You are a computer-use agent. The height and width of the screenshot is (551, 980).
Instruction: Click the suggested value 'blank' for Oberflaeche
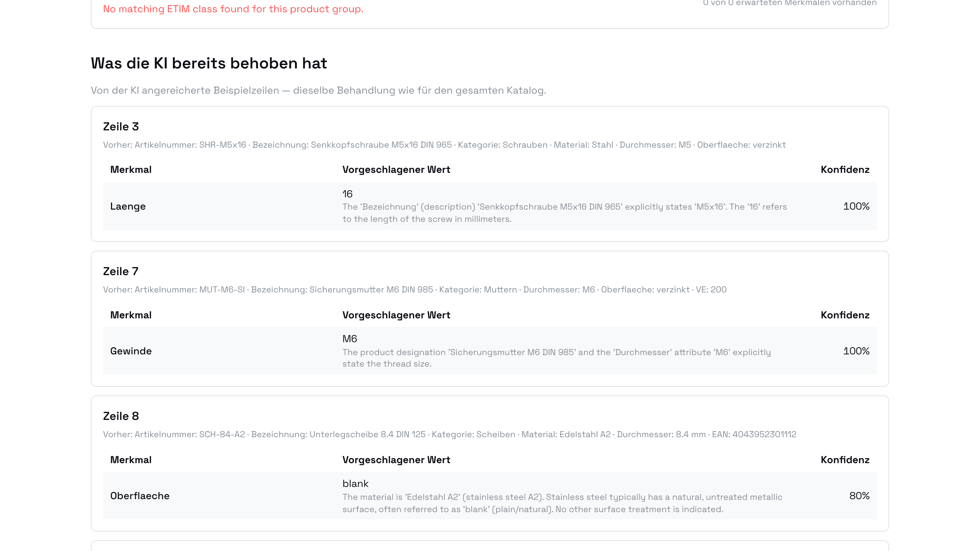[355, 484]
